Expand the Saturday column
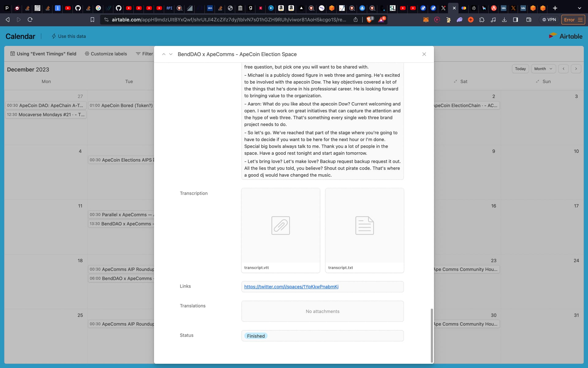The image size is (588, 368). pyautogui.click(x=455, y=82)
